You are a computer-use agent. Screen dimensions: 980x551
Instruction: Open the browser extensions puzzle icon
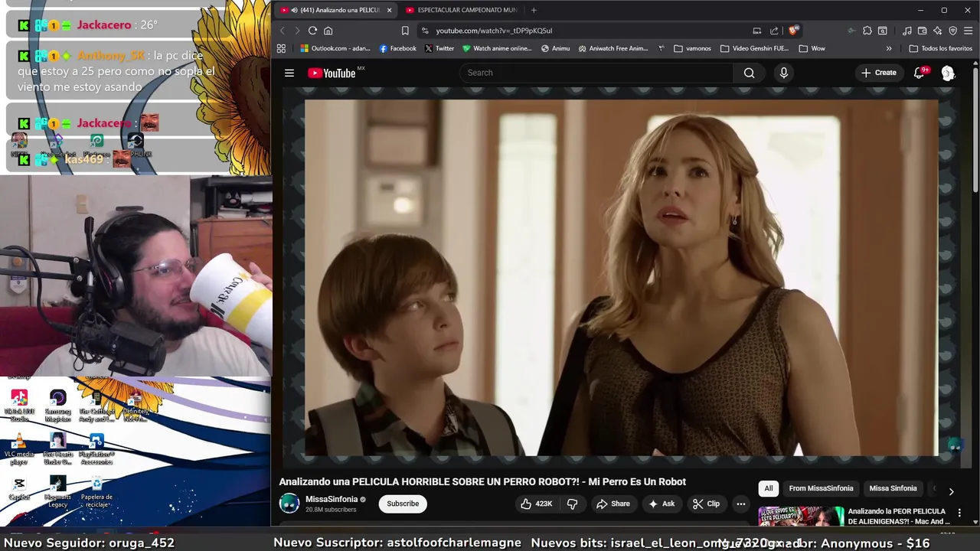point(867,31)
